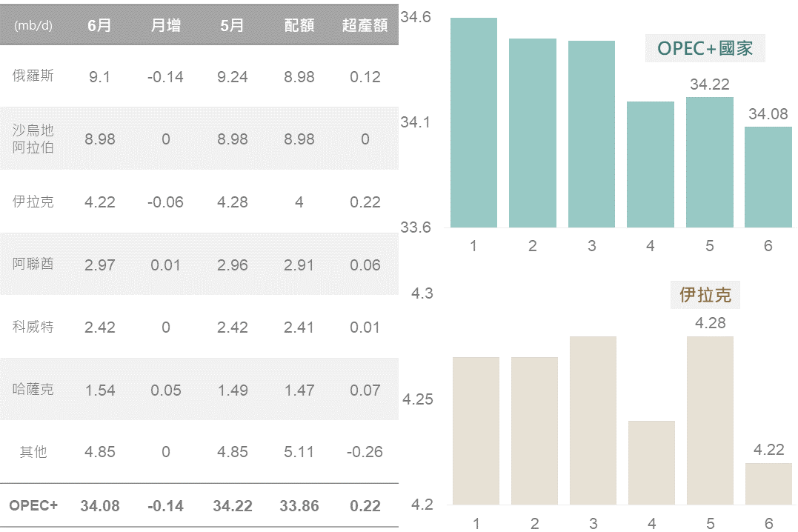Click the 沙烏地阿拉伯 row label

coord(33,139)
